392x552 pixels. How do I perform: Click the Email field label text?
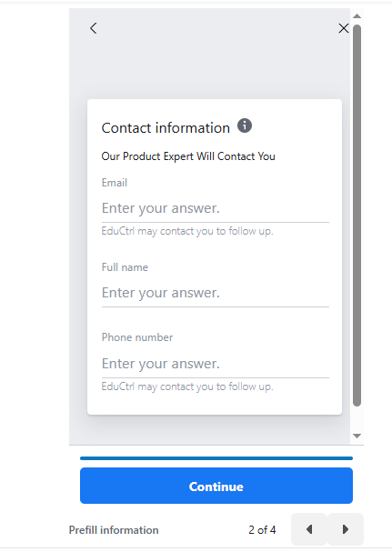[x=114, y=183]
